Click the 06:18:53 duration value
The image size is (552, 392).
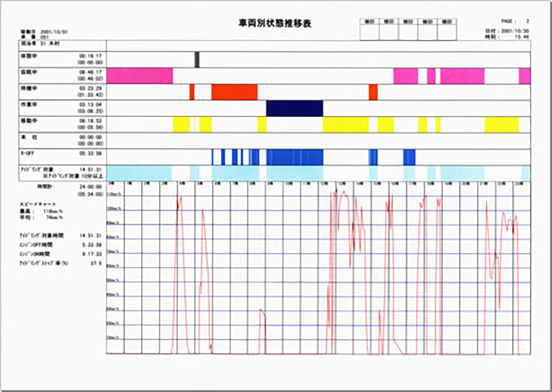click(91, 121)
